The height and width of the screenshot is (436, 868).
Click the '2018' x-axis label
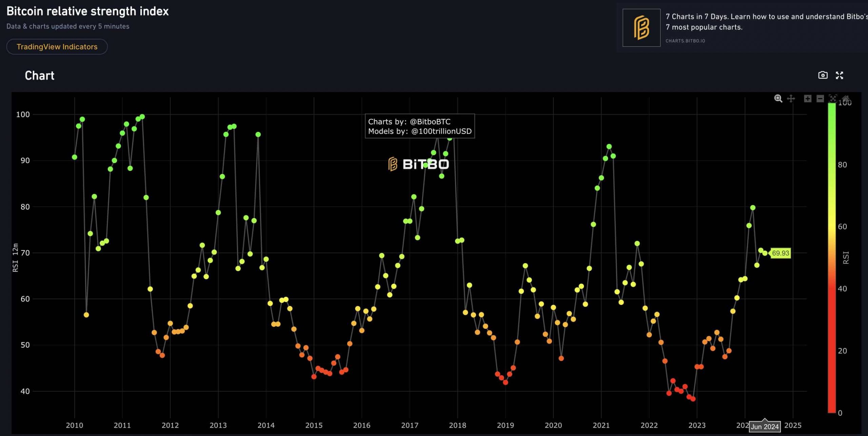coord(458,425)
